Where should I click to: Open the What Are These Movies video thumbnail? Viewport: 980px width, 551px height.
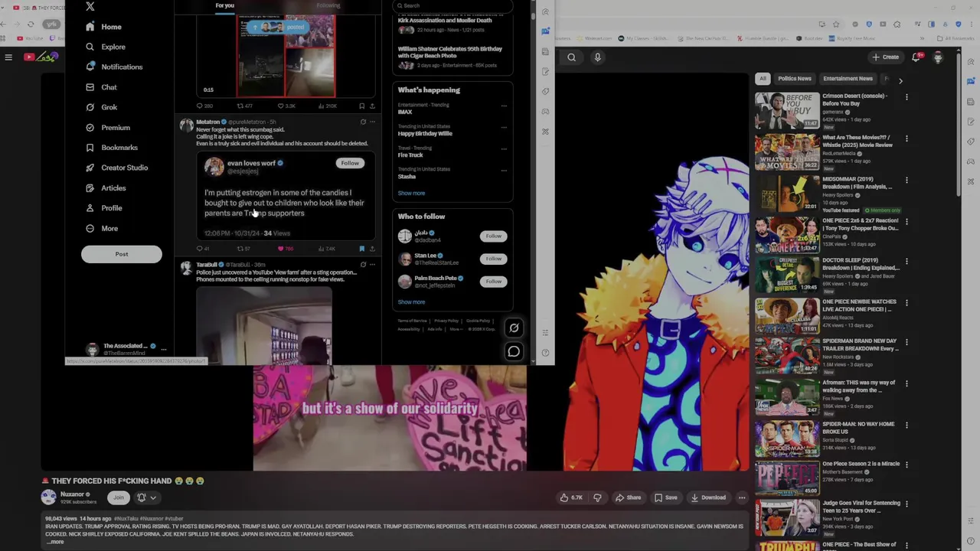[x=787, y=153]
